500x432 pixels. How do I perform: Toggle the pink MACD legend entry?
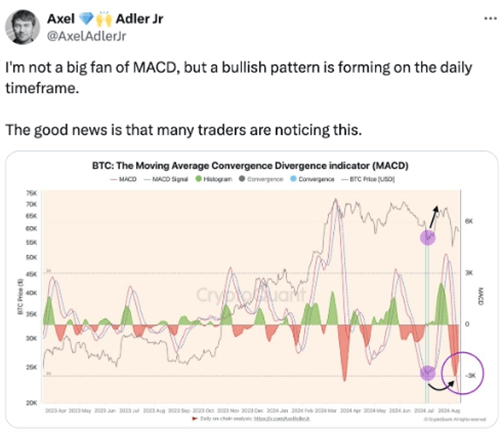click(123, 179)
